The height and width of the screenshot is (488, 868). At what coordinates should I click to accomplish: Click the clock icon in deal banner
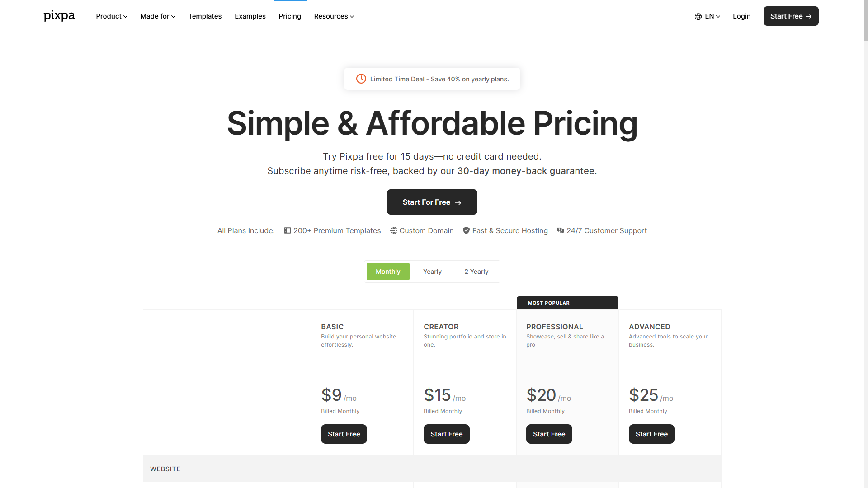[x=361, y=79]
